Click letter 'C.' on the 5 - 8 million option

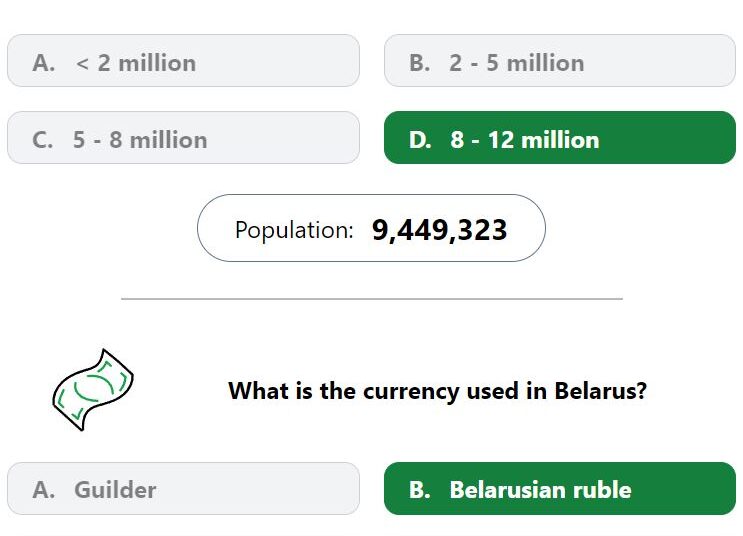(43, 140)
